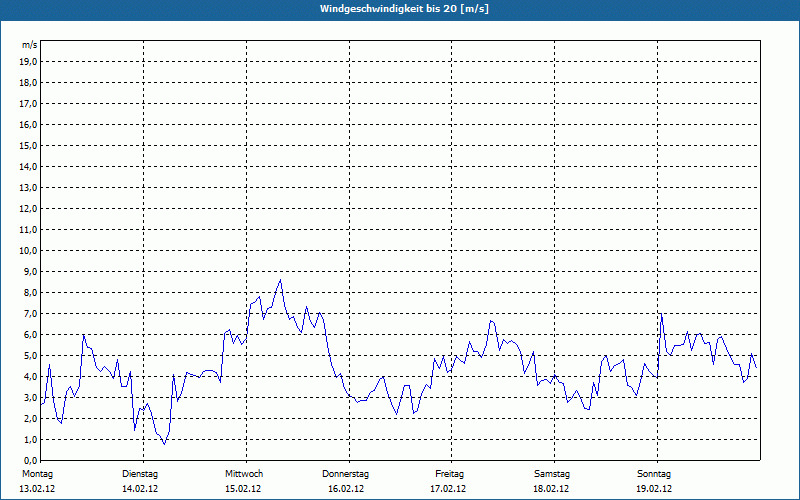Viewport: 800px width, 500px height.
Task: Select the 13,0 y-axis value
Action: pos(29,188)
